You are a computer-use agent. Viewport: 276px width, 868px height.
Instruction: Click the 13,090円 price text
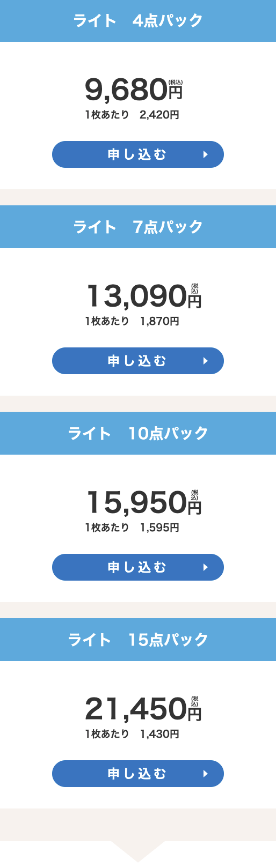143,296
